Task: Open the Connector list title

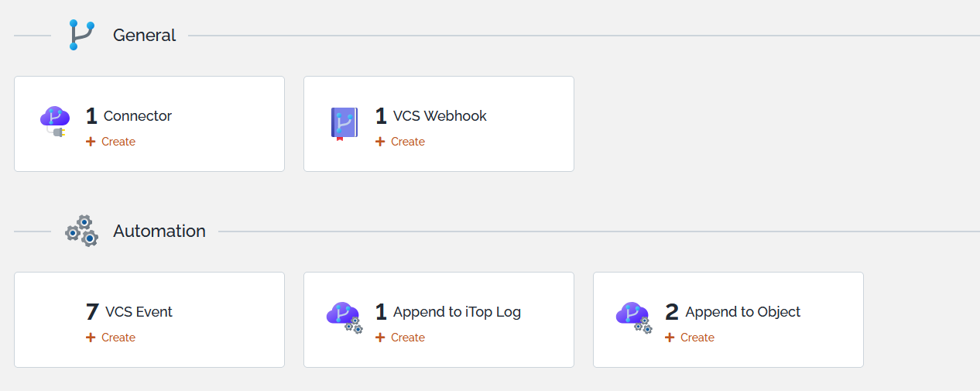Action: (x=138, y=116)
